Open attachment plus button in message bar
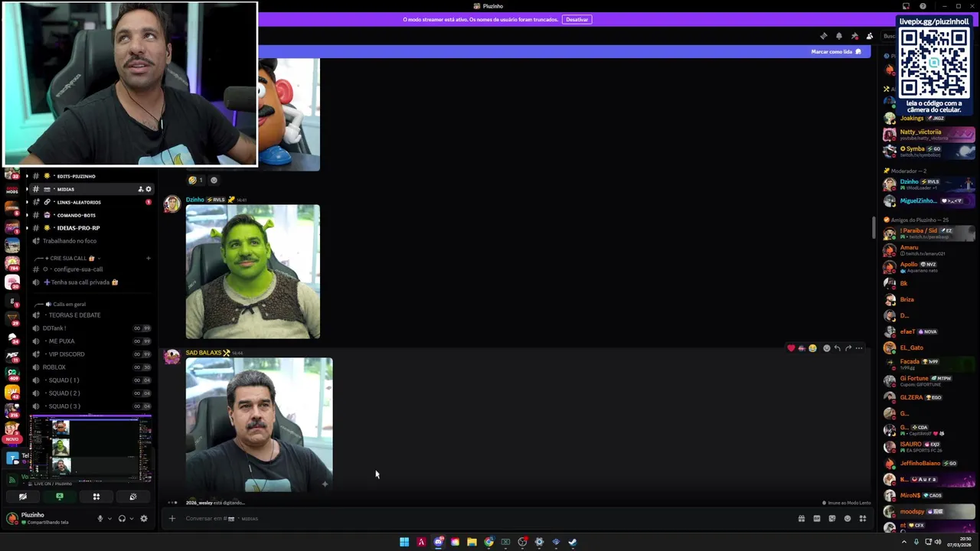 click(172, 518)
